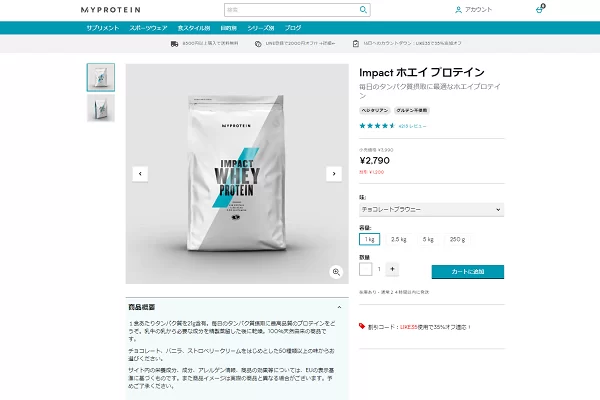Click the red discount tag icon

pos(362,326)
